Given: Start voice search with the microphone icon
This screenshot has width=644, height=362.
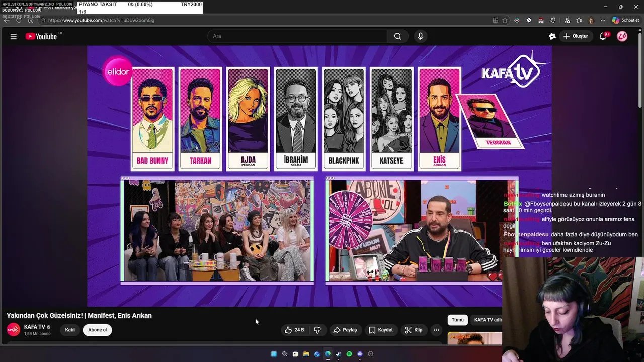Looking at the screenshot, I should pos(421,36).
